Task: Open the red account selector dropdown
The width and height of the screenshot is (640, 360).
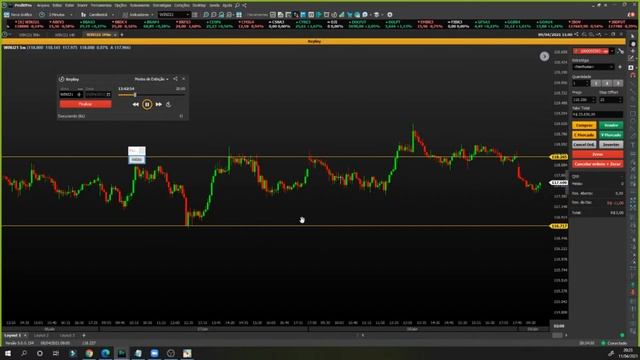Action: 594,51
